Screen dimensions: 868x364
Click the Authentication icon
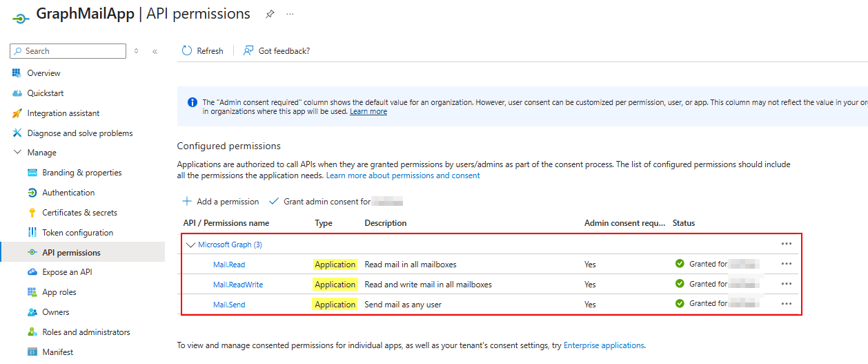coord(32,193)
